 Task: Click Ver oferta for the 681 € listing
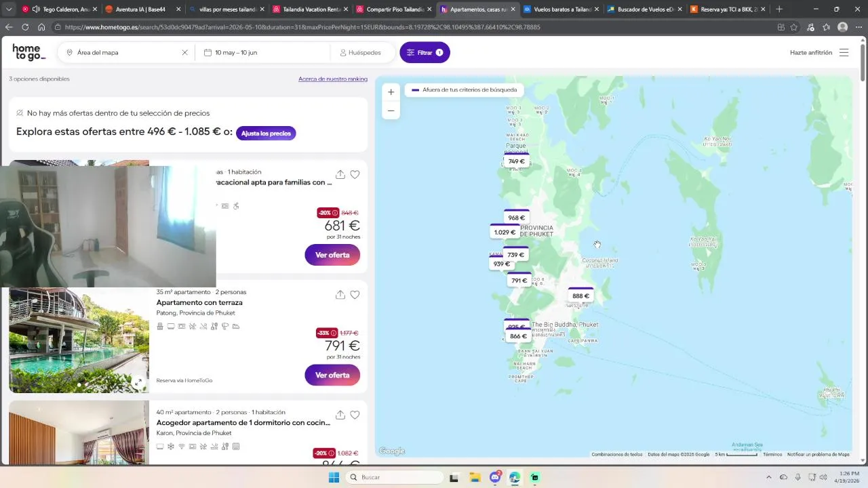tap(332, 255)
